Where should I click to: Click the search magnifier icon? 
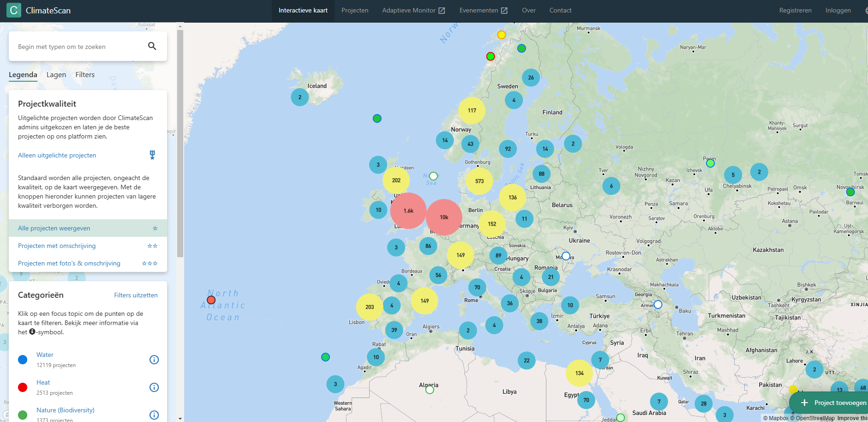coord(152,46)
